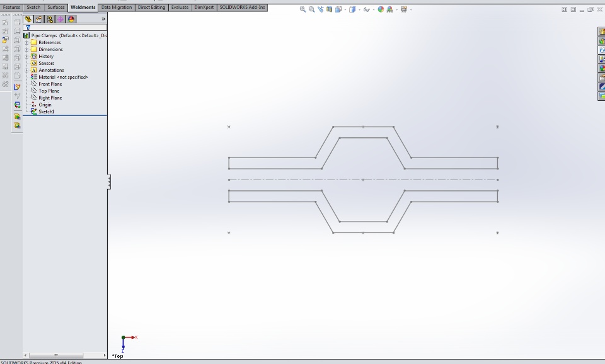605x364 pixels.
Task: Click View Orientation cube icon
Action: pos(338,9)
